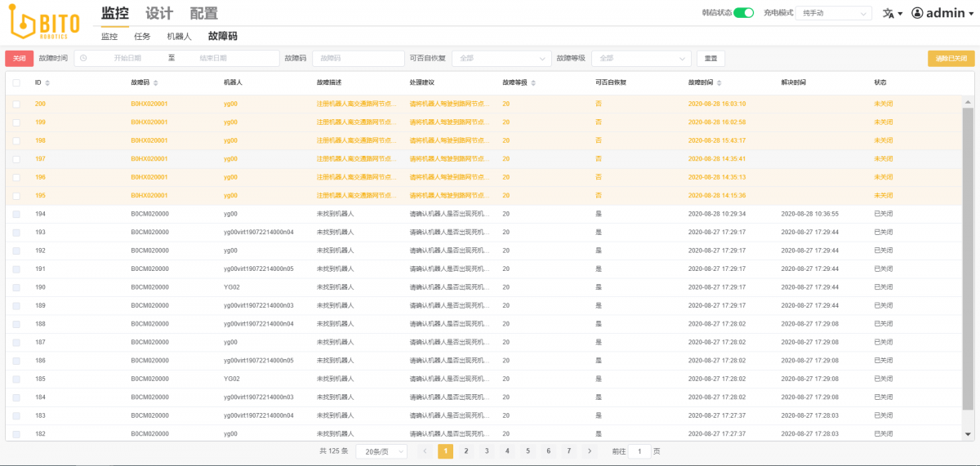Click the clock icon in the date range field
The width and height of the screenshot is (980, 466).
coord(83,58)
